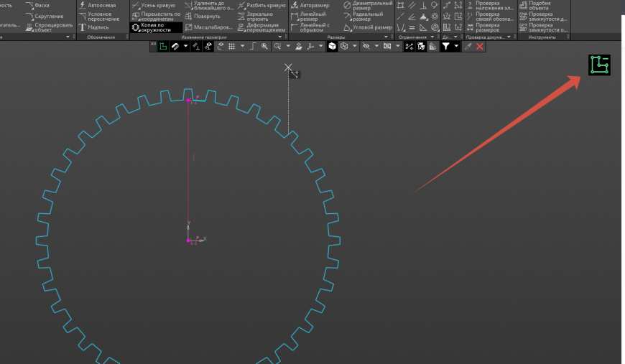Open dropdown next to hide-objects eye
Viewport: 625px width, 364px height.
[376, 46]
